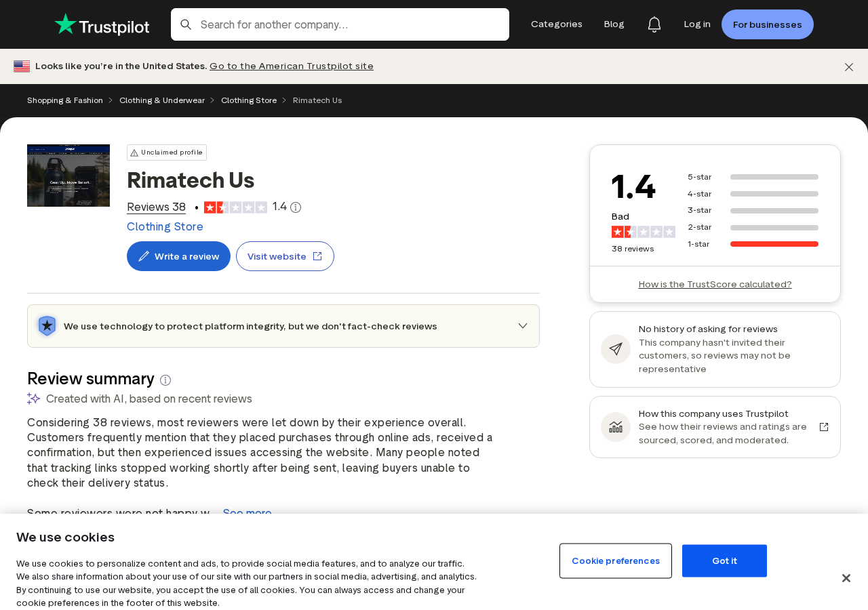Click the star rating image in the header
Viewport: 868px width, 610px height.
click(x=235, y=207)
